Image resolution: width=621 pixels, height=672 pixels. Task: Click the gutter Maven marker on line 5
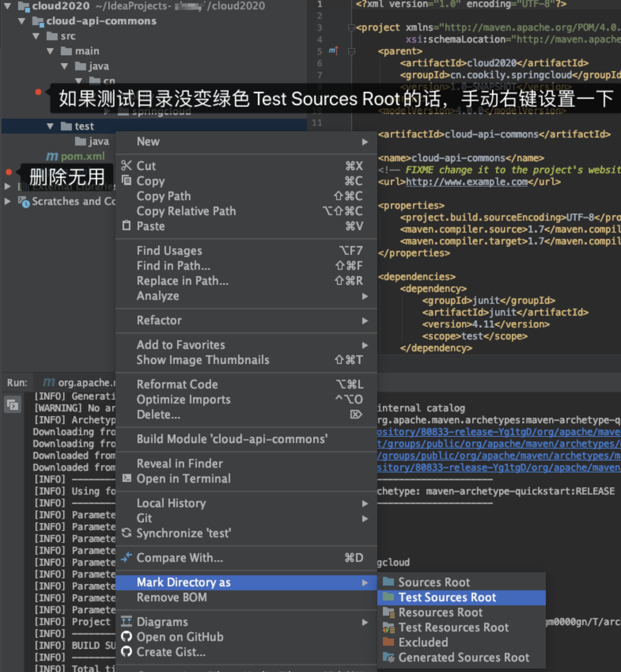334,51
